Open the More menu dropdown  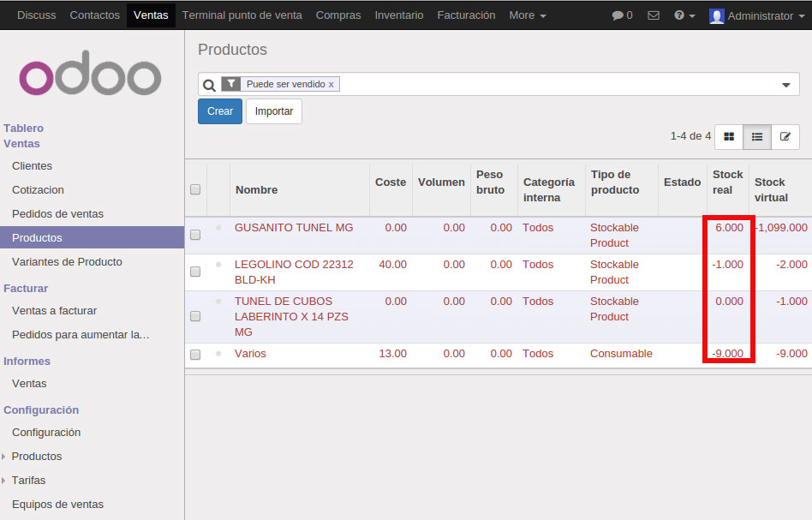pyautogui.click(x=527, y=15)
